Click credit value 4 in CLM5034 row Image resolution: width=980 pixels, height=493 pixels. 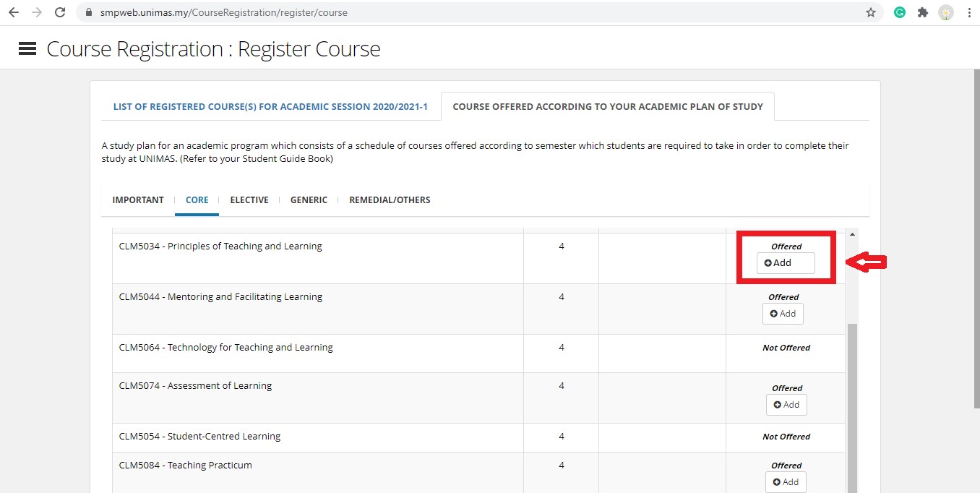[562, 246]
